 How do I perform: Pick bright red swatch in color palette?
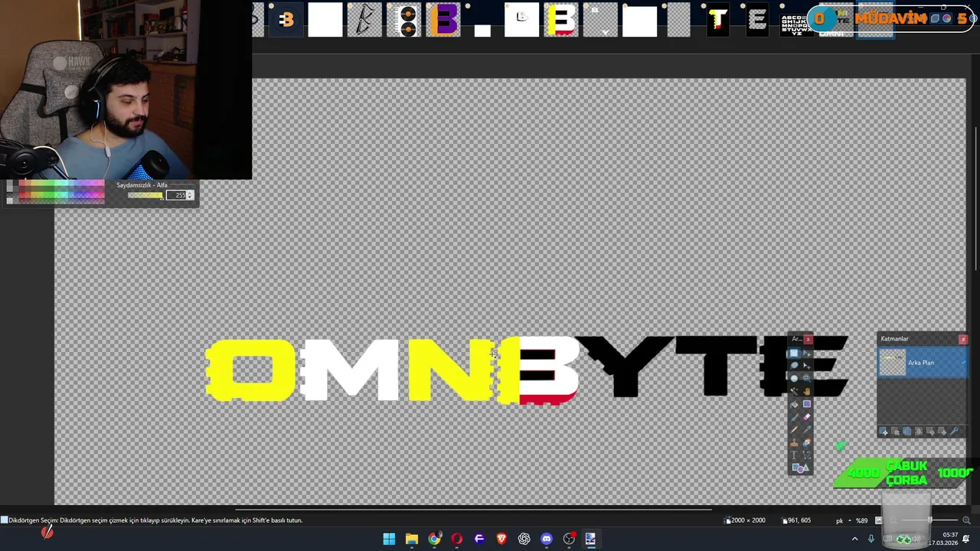tap(21, 194)
